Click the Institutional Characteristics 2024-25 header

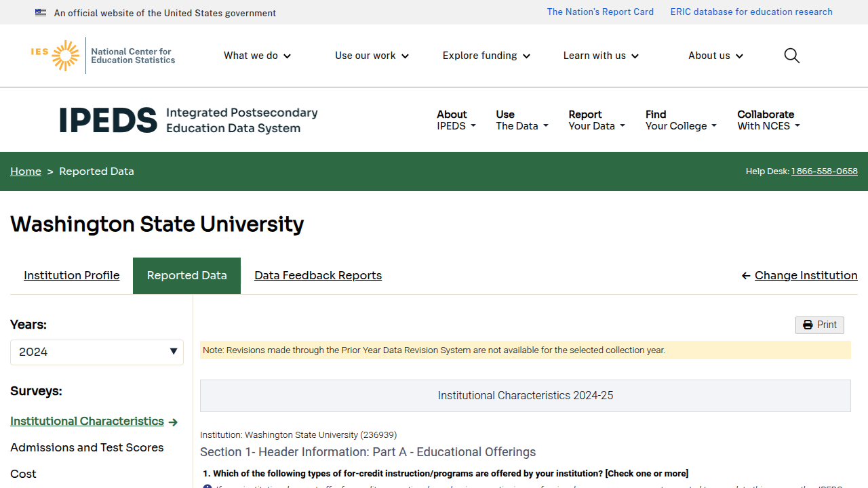[x=526, y=396]
